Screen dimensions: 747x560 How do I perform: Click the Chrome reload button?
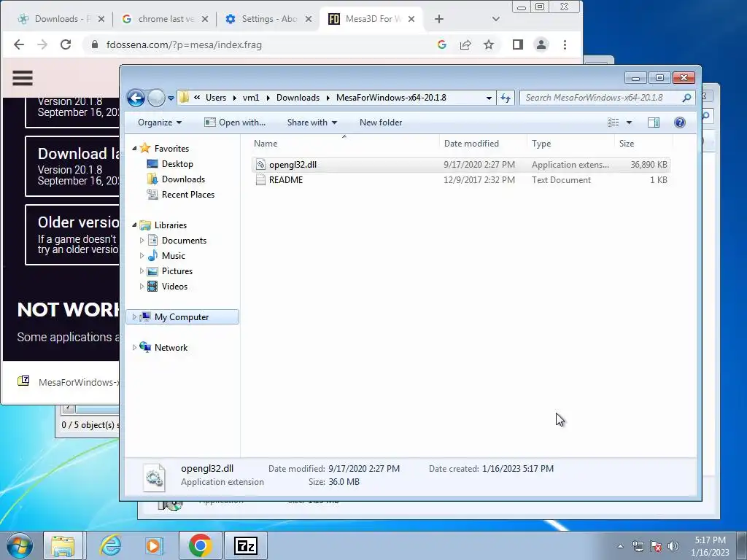point(66,44)
